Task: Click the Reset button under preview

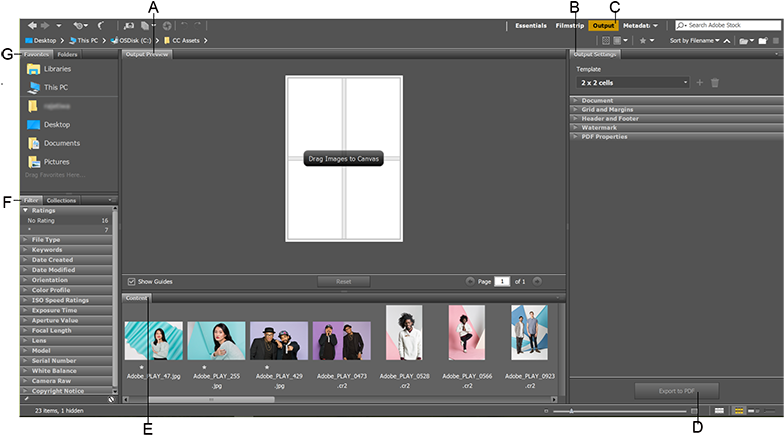Action: 343,282
